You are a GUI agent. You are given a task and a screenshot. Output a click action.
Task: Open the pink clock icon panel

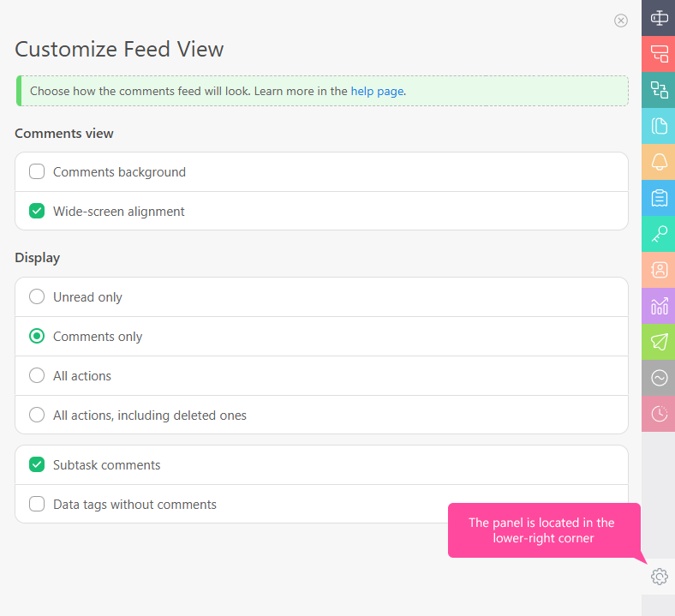point(659,414)
